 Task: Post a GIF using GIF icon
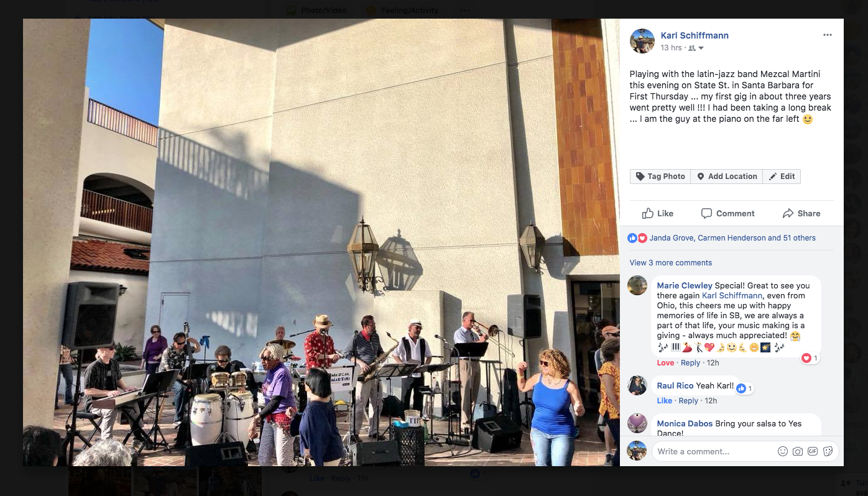tap(813, 451)
